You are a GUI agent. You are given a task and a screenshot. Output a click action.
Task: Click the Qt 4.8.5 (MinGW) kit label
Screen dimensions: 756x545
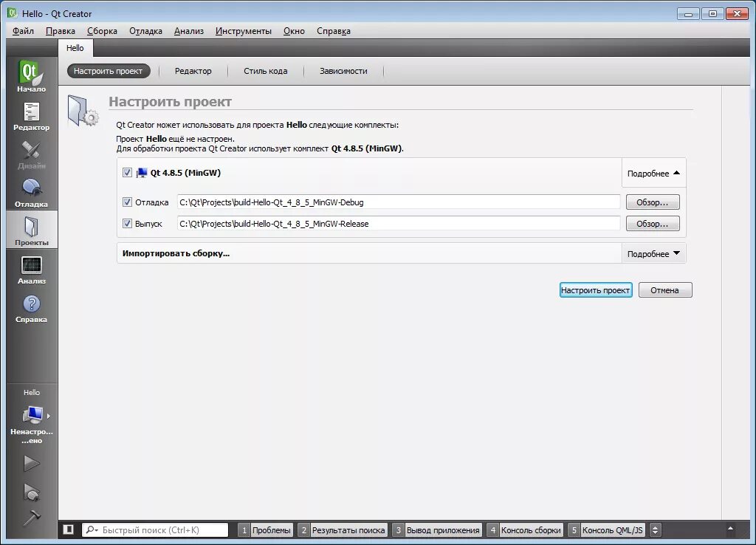coord(185,173)
